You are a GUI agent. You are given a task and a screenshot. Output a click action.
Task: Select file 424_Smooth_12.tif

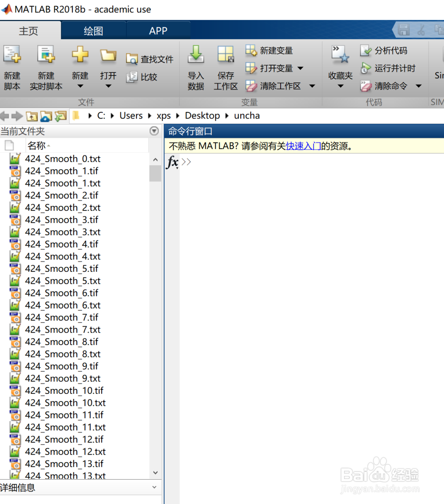[64, 440]
